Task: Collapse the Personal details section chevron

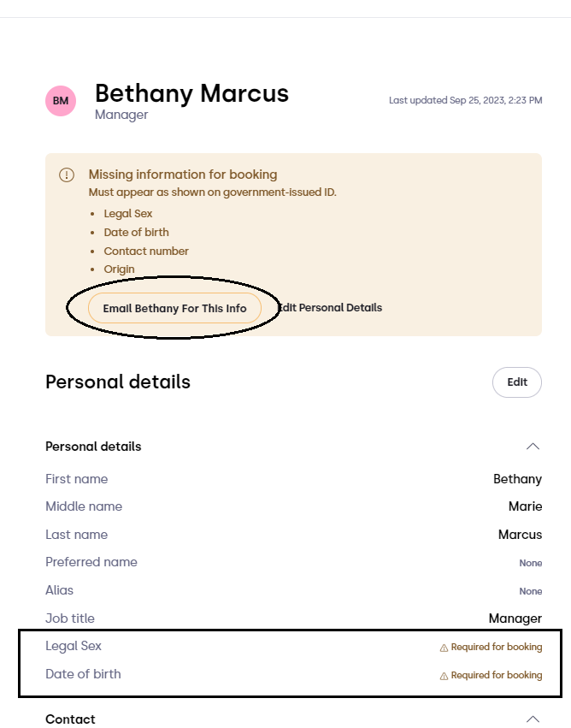Action: pos(533,447)
